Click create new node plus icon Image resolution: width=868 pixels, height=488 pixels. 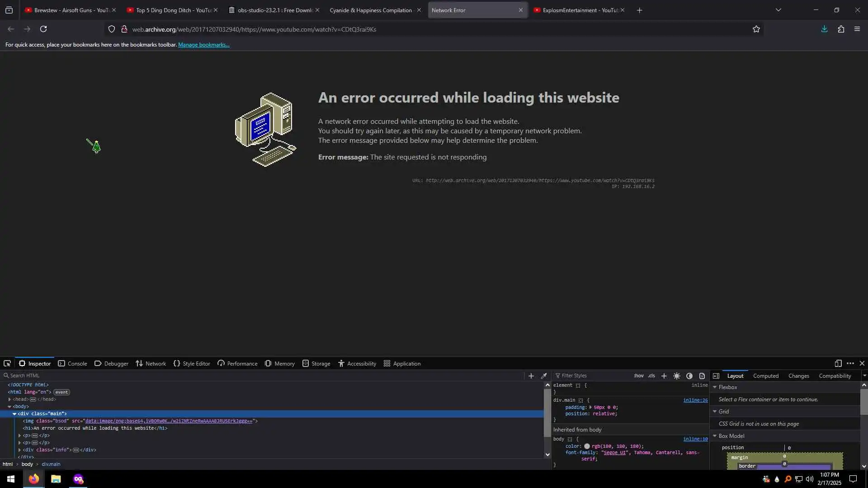[x=531, y=376]
